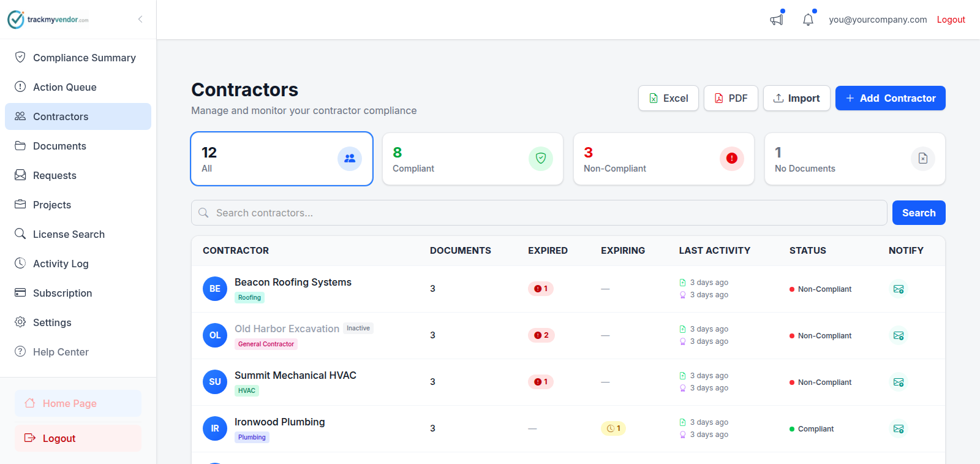The image size is (980, 464).
Task: Click the Inactive badge
Action: coord(358,329)
